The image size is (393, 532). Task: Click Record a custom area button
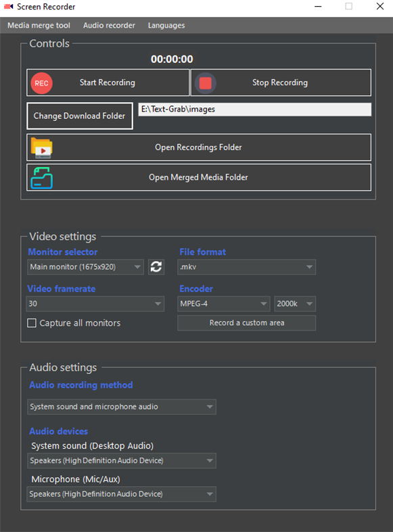(246, 323)
